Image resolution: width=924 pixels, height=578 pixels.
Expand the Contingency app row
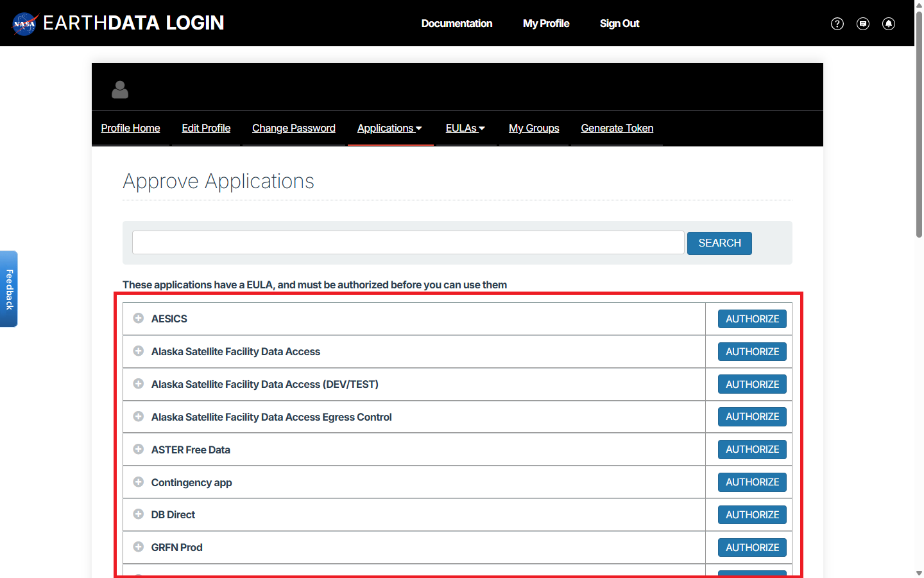point(138,482)
